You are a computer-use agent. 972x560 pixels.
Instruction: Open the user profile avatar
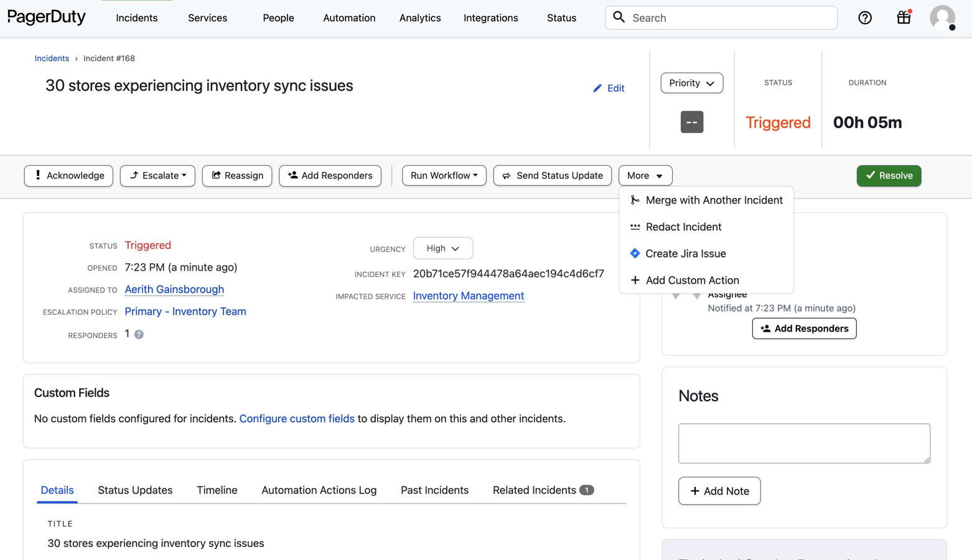pos(942,17)
